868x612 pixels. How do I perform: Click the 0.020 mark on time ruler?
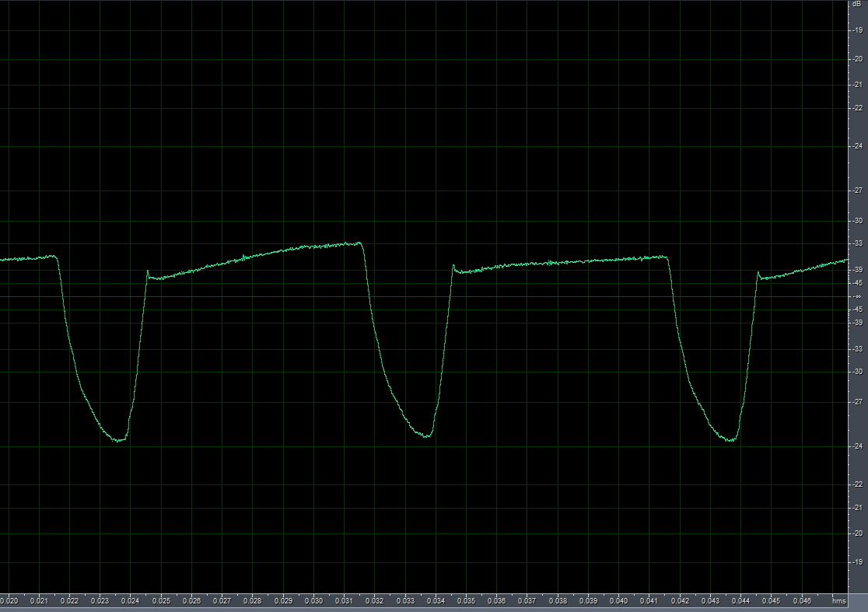10,601
